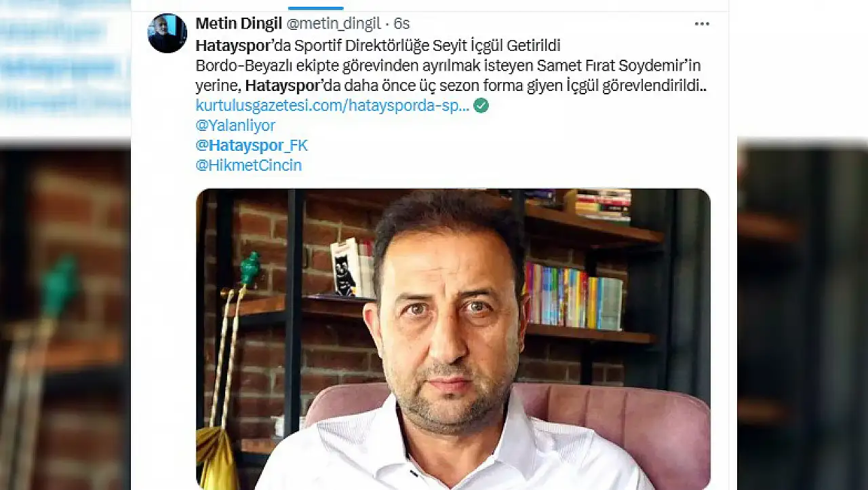The height and width of the screenshot is (490, 868).
Task: Open the Metin Dingil display name
Action: 239,24
